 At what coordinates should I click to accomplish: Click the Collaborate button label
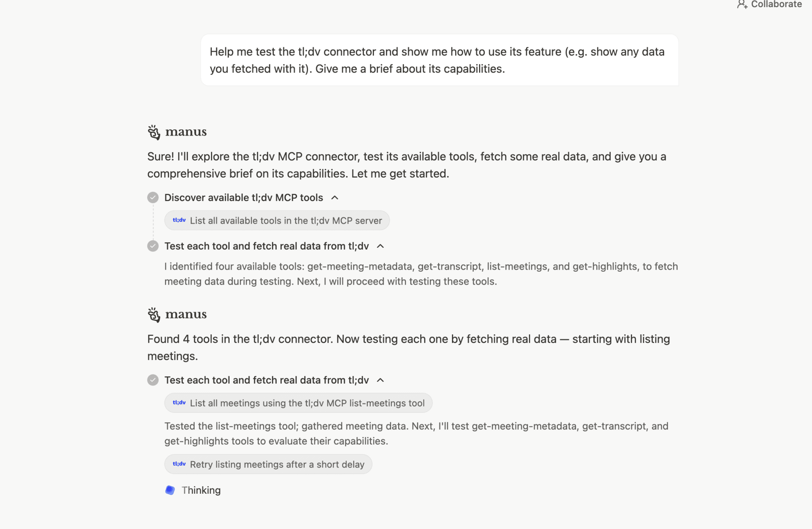coord(776,4)
